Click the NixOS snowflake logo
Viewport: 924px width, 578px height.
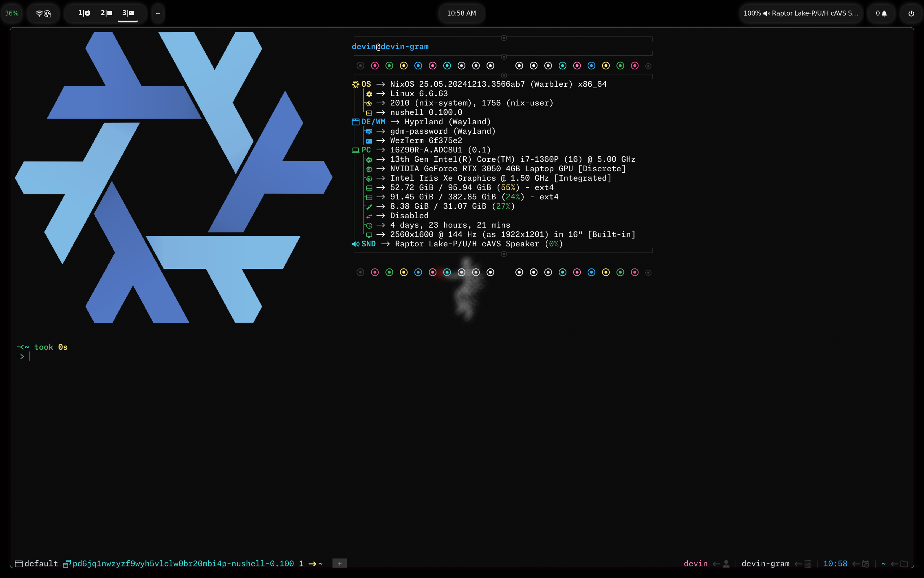174,177
